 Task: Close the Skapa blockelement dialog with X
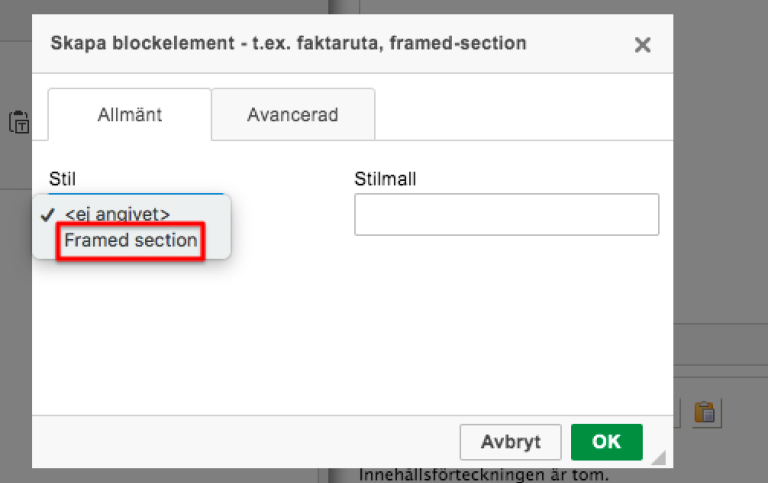(x=642, y=45)
